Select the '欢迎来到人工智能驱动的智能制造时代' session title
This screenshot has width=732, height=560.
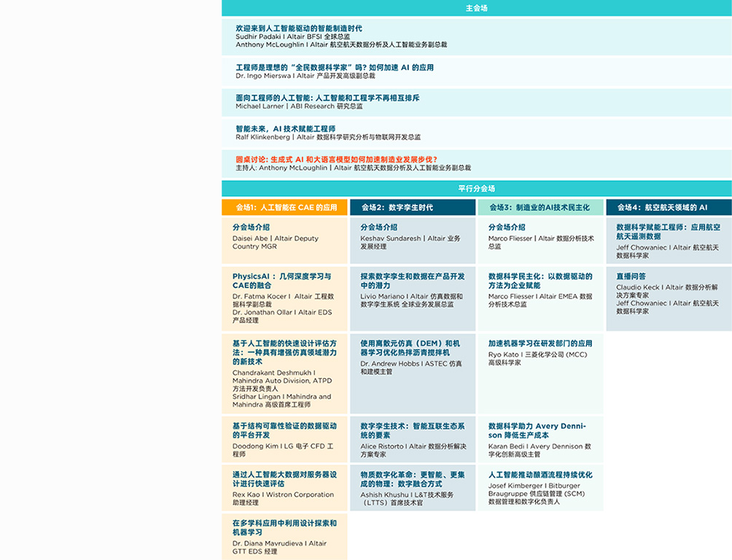pyautogui.click(x=299, y=28)
